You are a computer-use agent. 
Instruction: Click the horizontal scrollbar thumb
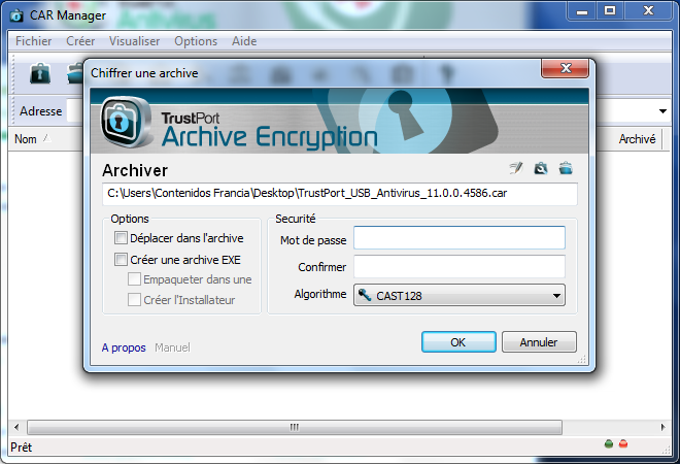(294, 427)
